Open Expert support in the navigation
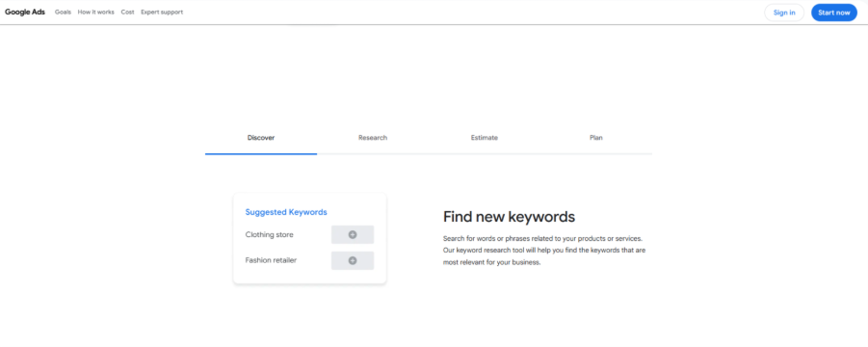Image resolution: width=868 pixels, height=347 pixels. 162,13
